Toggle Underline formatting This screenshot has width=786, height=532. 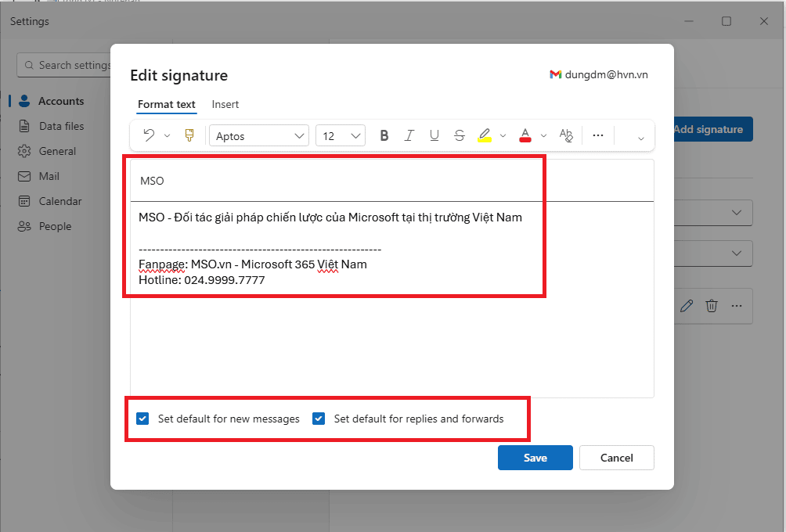click(x=434, y=136)
